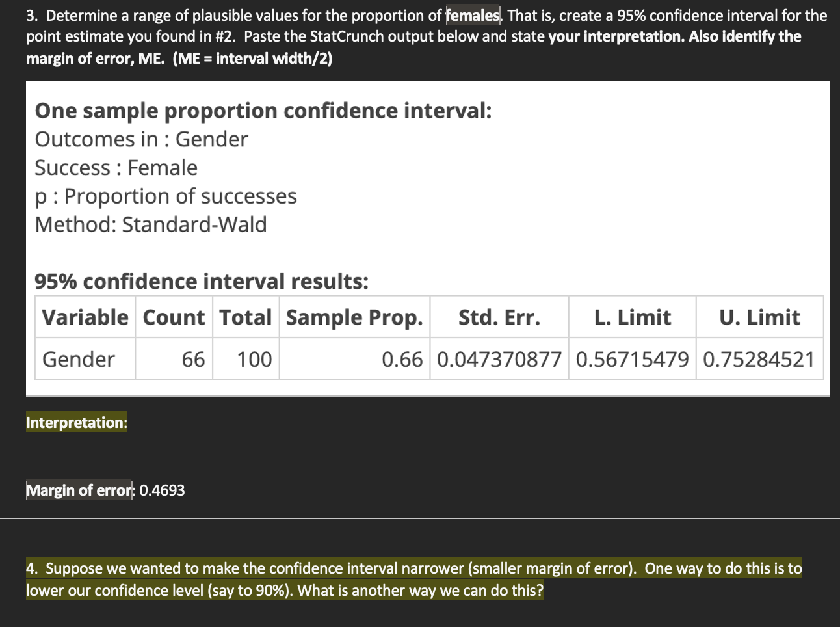
Task: Click the "Interpretation:" label text
Action: (77, 423)
